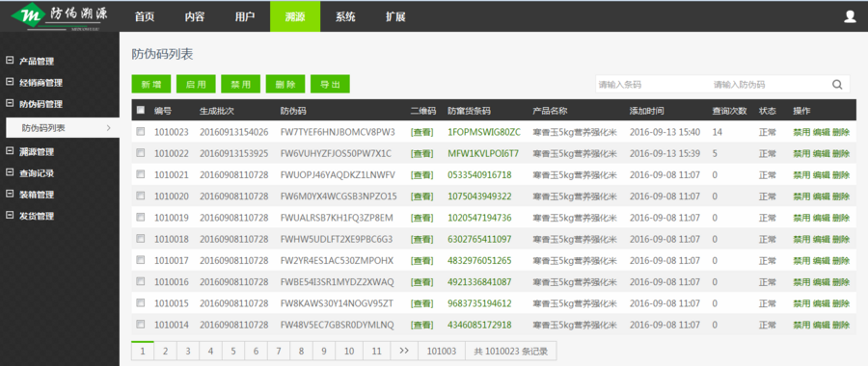Image resolution: width=868 pixels, height=366 pixels.
Task: Open 用户 in top navigation
Action: (245, 16)
